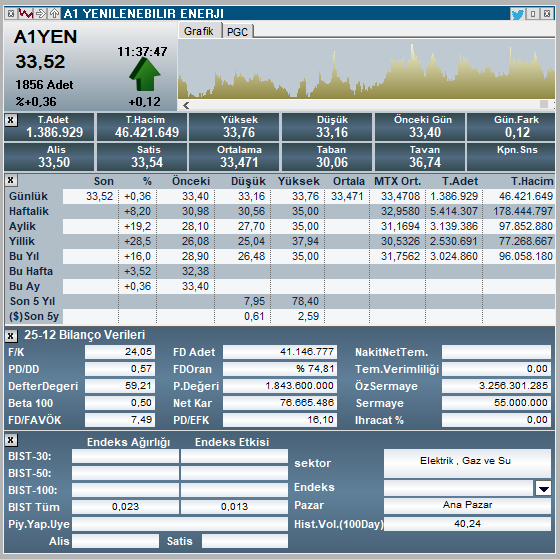Click the Satis 33,54 tile
The width and height of the screenshot is (560, 559).
[x=142, y=157]
